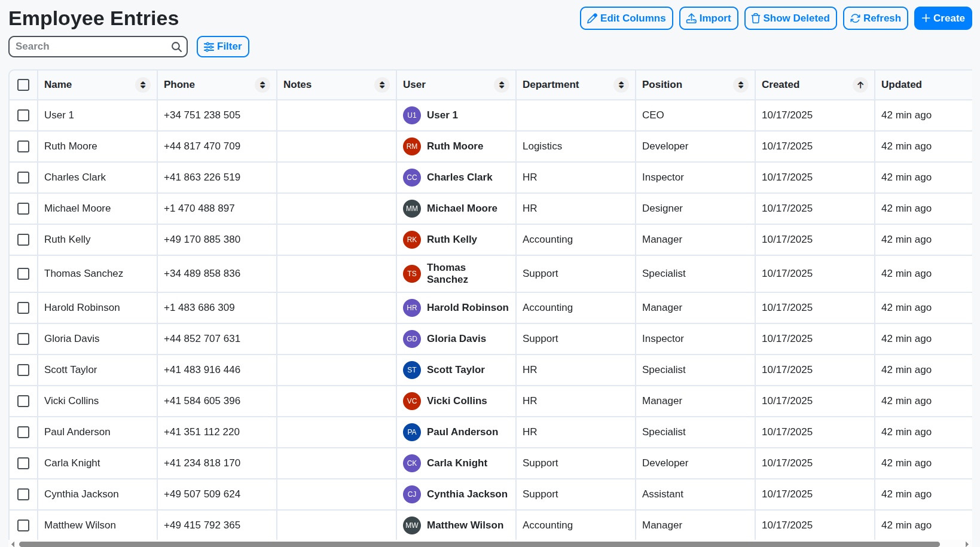The image size is (980, 547).
Task: Select the Updated column header
Action: point(901,84)
